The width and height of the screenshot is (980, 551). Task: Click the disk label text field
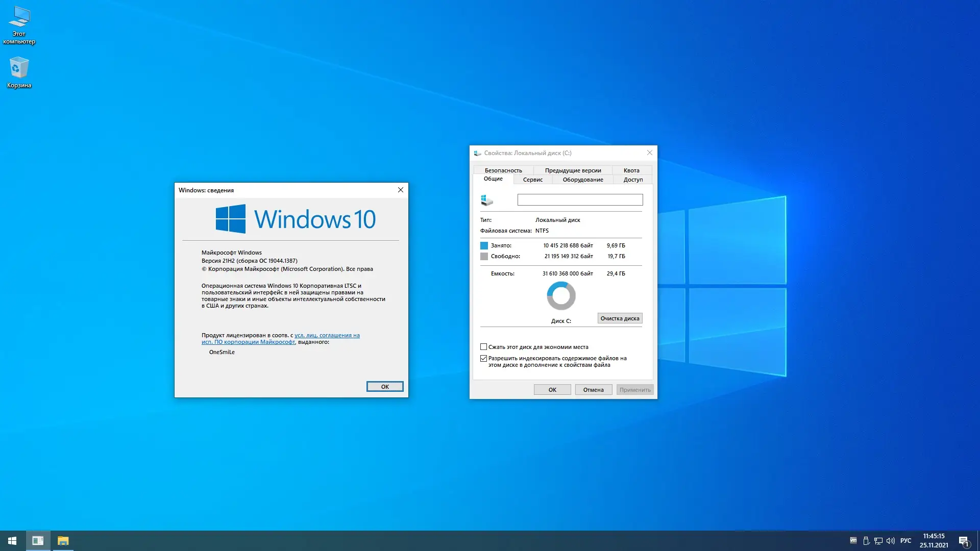pos(580,200)
